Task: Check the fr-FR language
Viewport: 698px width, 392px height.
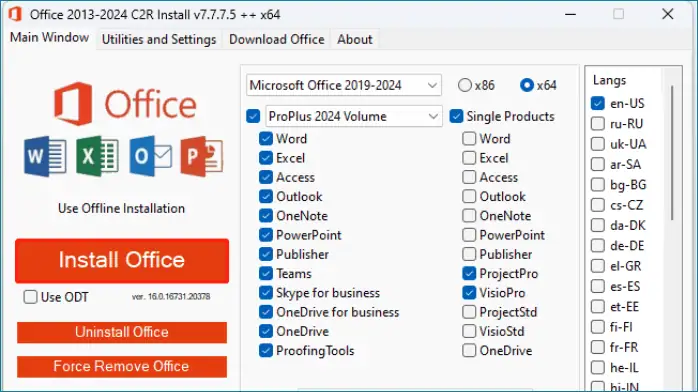Action: click(x=597, y=347)
